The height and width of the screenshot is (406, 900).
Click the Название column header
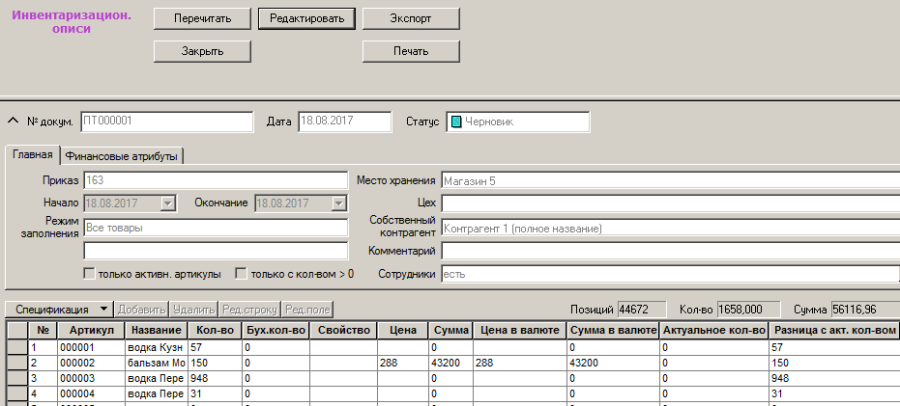click(156, 330)
